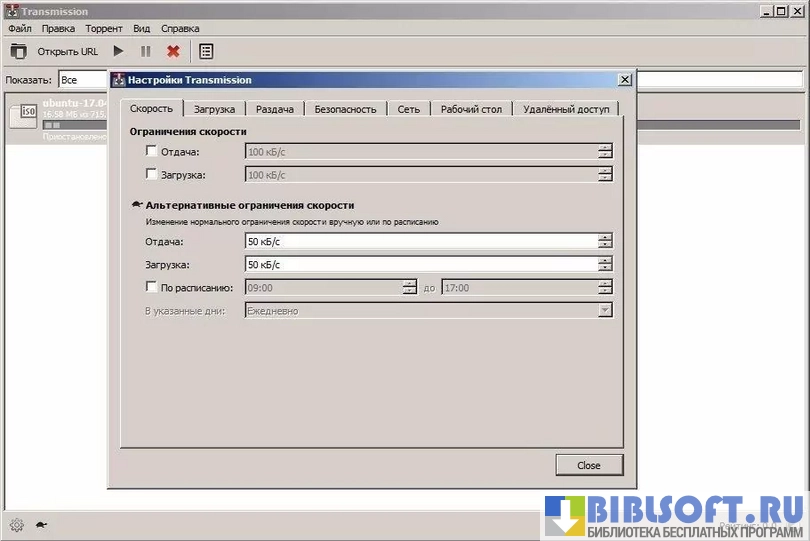Click the alternative Загрузка 50 кБ/с field
Image resolution: width=810 pixels, height=541 pixels.
(420, 265)
